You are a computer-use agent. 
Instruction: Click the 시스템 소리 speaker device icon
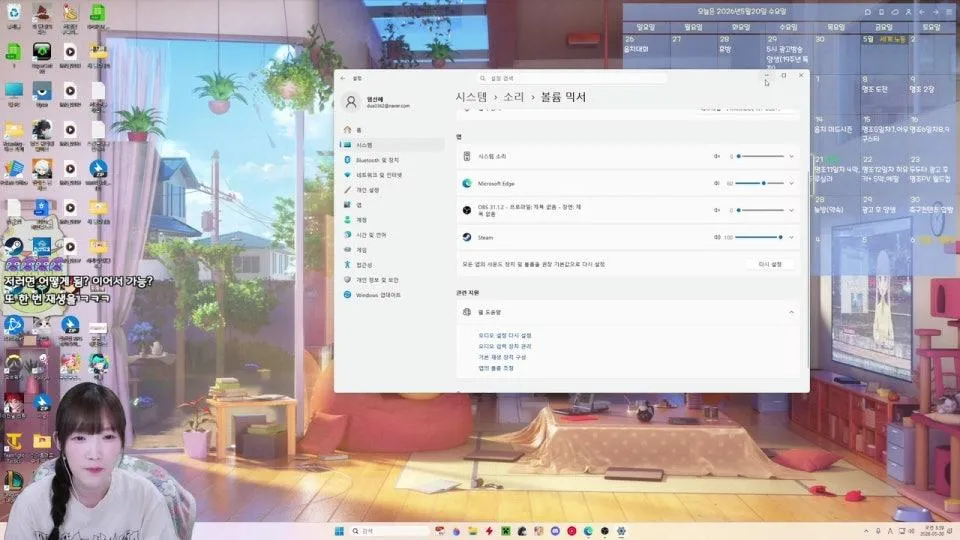467,156
